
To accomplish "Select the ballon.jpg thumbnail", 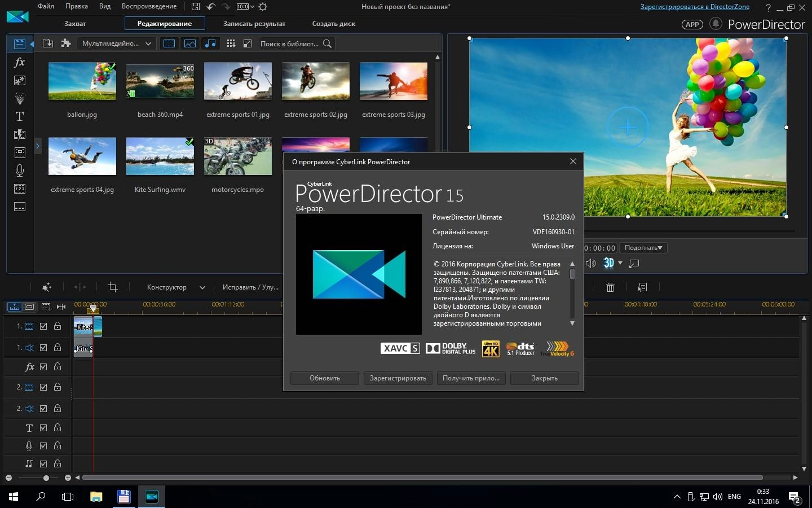I will (82, 81).
